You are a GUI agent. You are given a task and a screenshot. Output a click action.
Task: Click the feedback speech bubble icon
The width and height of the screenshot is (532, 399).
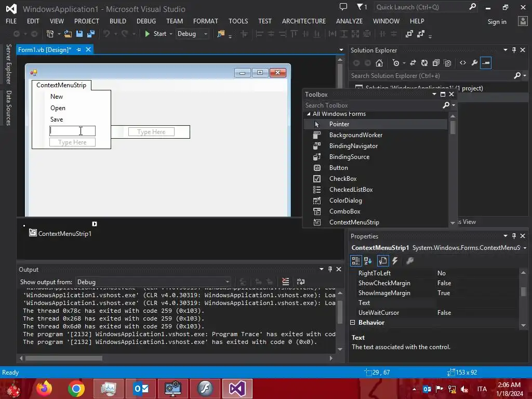(x=343, y=6)
